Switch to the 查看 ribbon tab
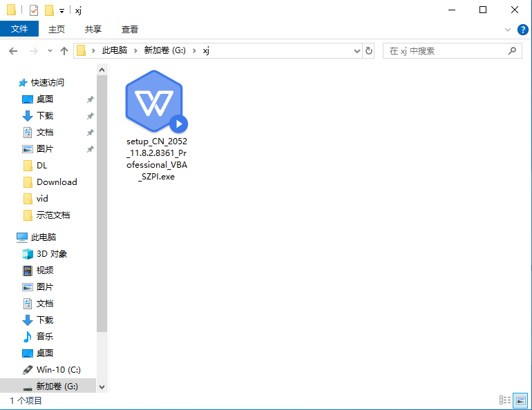The image size is (532, 410). point(130,29)
